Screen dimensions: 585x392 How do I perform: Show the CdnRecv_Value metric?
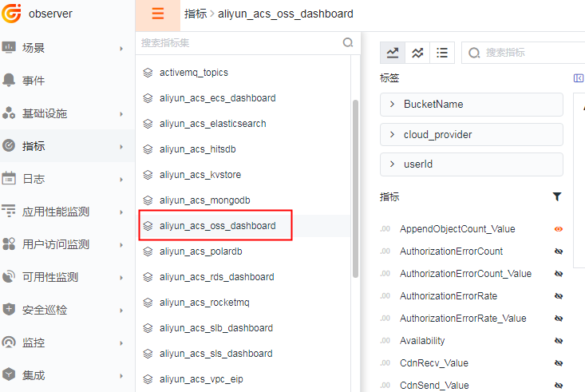559,363
